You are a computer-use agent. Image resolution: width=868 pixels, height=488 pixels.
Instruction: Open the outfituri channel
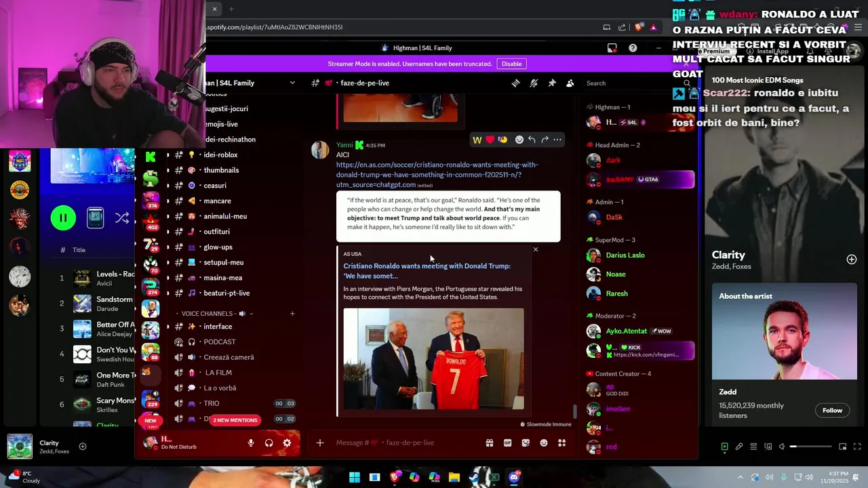(216, 232)
